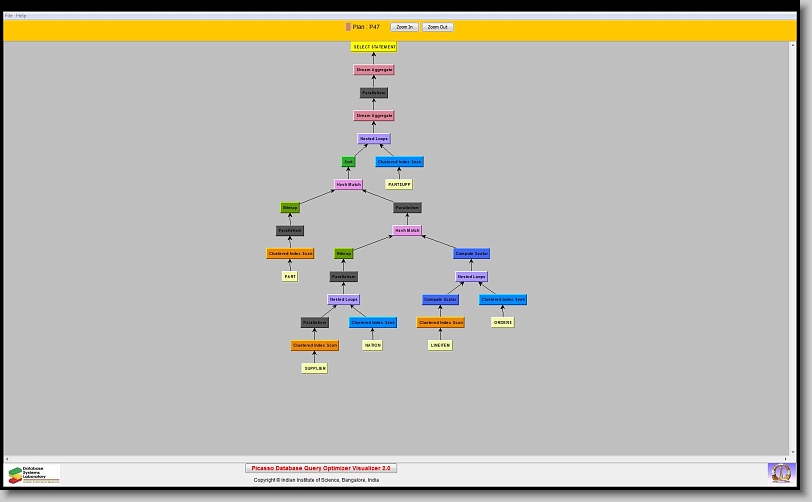The height and width of the screenshot is (502, 812).
Task: Select the SUPPLIER table node
Action: click(x=315, y=369)
